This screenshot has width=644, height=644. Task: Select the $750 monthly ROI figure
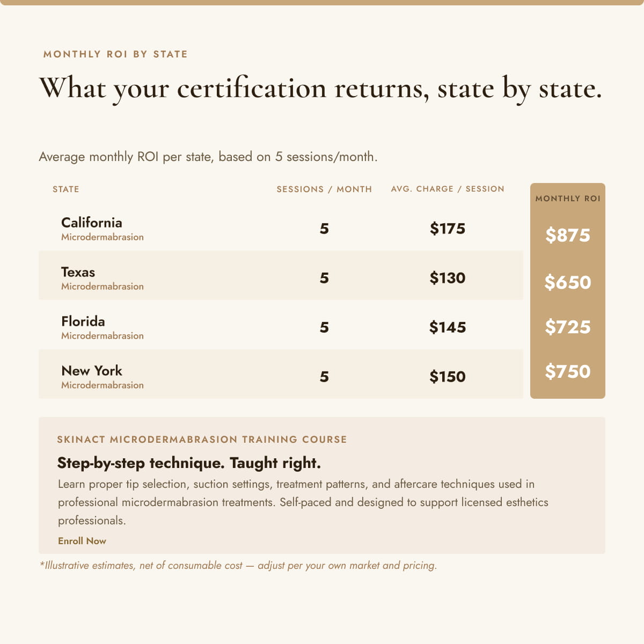[x=568, y=371]
